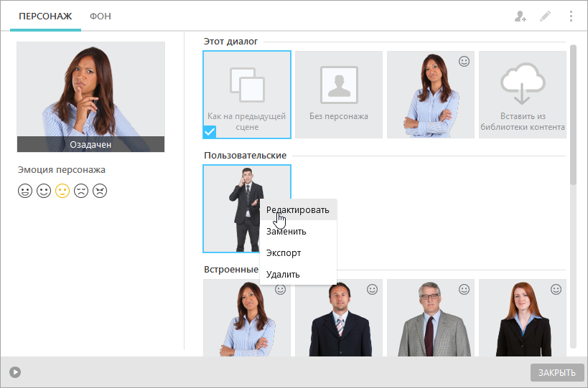588x388 pixels.
Task: Select Без персонажа option tile
Action: (339, 95)
